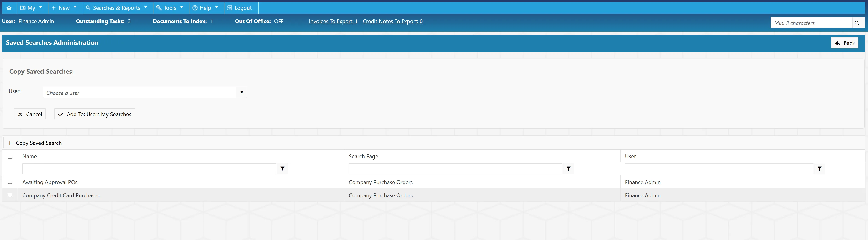The width and height of the screenshot is (868, 240).
Task: Open Credit Notes To Export link
Action: pos(393,21)
